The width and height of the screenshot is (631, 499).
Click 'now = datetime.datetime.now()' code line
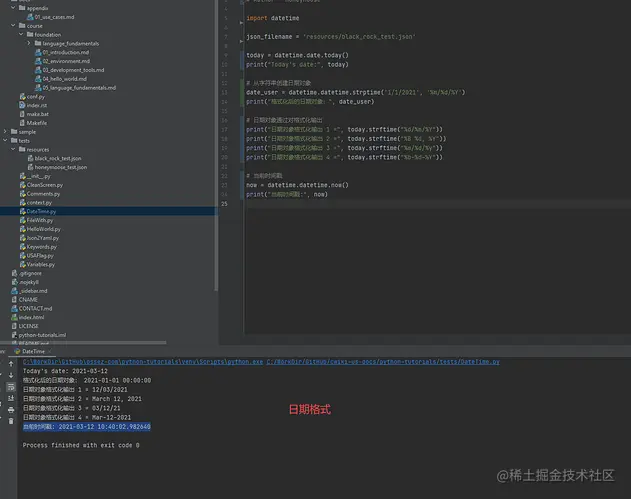click(297, 185)
